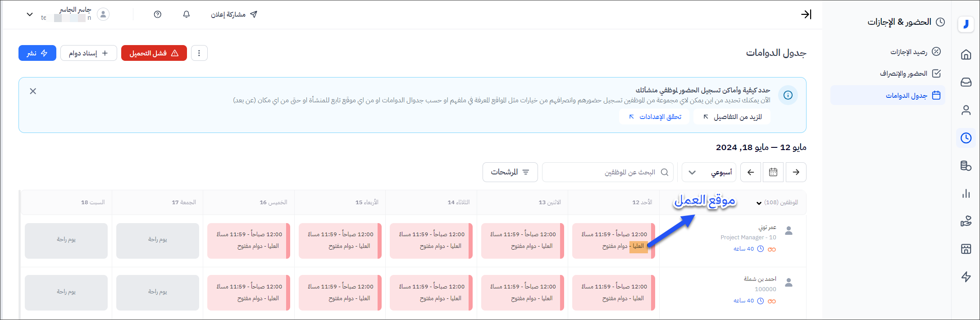Click the إسناد دوام button

click(89, 53)
